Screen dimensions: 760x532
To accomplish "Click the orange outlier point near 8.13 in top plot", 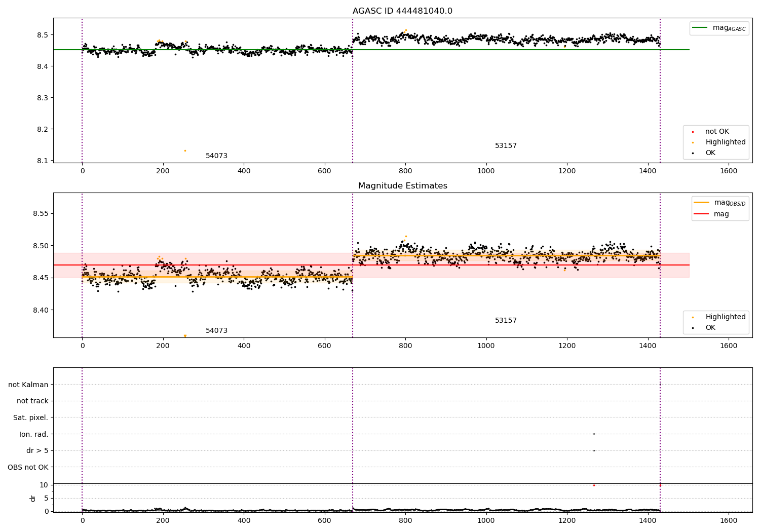I will [185, 150].
